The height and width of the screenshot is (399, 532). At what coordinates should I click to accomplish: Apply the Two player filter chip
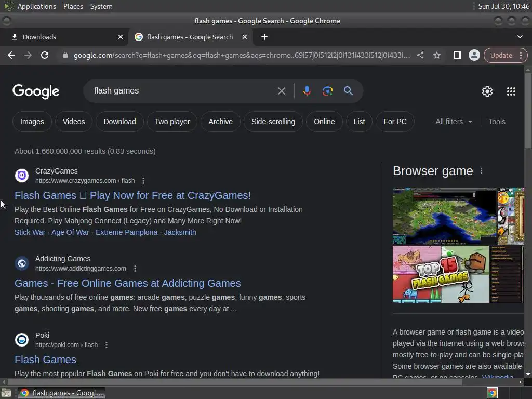172,122
